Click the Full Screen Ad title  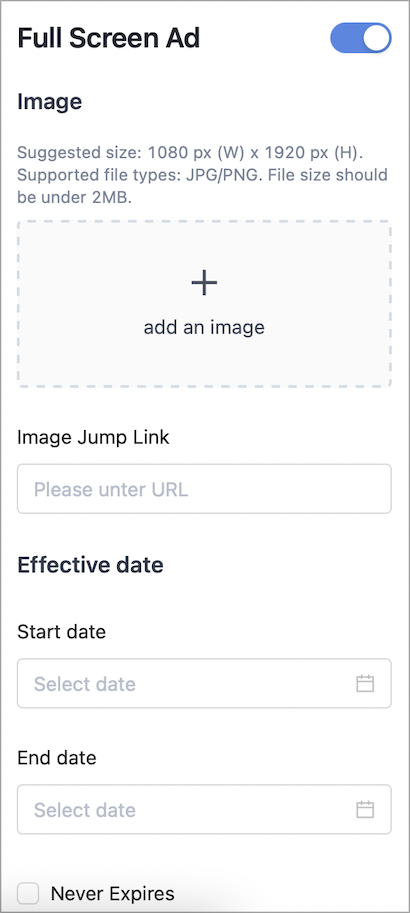pos(109,38)
